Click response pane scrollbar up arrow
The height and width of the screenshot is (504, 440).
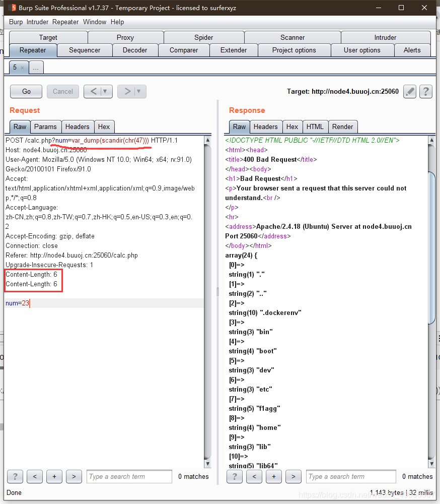pyautogui.click(x=431, y=140)
